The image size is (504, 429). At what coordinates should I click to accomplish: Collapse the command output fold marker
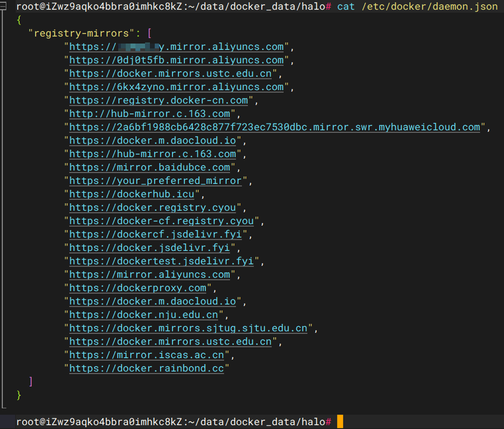[x=3, y=7]
